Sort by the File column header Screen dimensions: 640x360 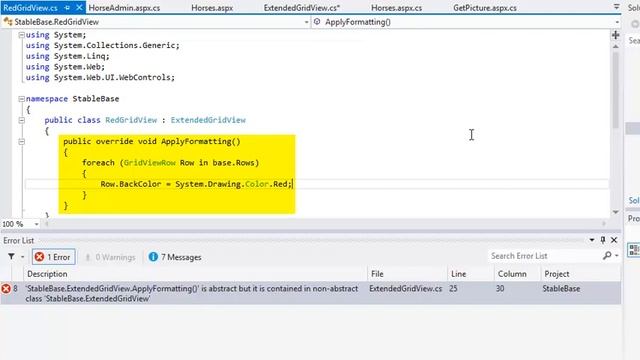pos(407,274)
